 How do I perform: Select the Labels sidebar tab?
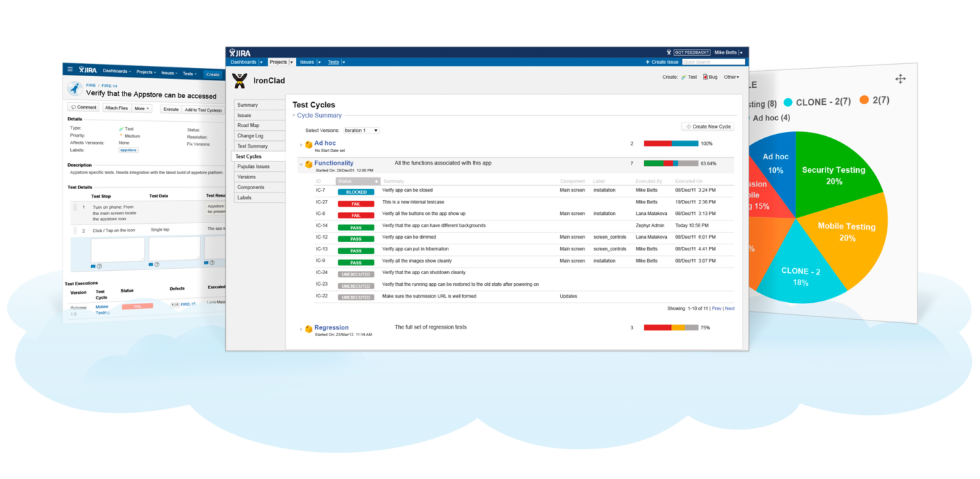tap(259, 197)
